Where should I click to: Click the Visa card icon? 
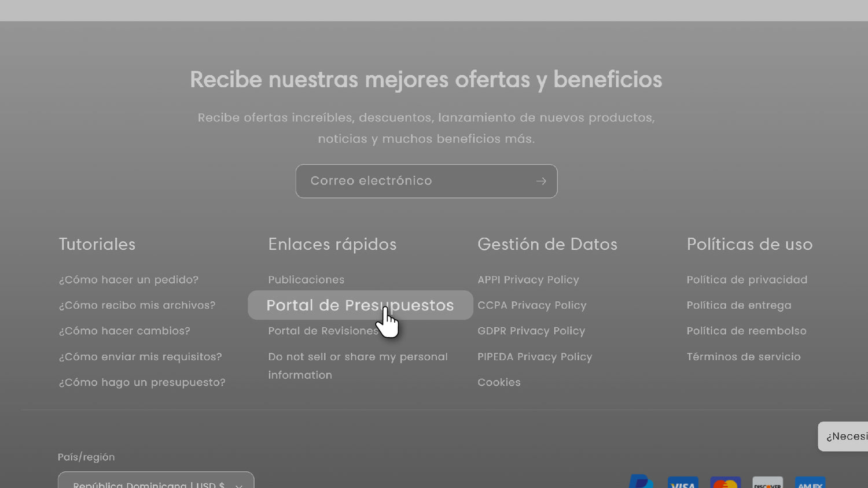[683, 483]
